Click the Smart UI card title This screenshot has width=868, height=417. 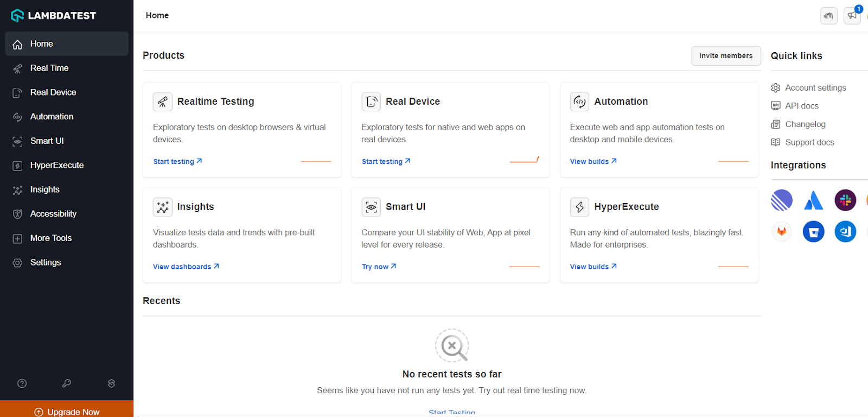[x=405, y=207]
